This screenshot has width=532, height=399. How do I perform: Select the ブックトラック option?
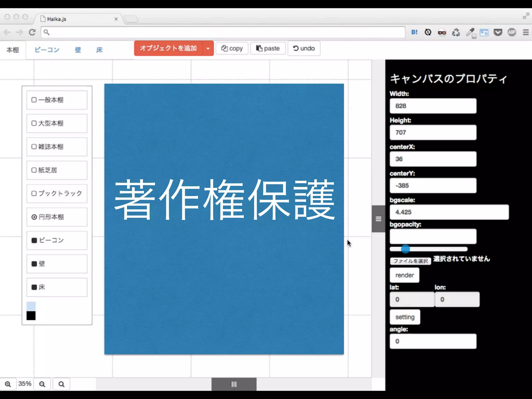coord(57,194)
